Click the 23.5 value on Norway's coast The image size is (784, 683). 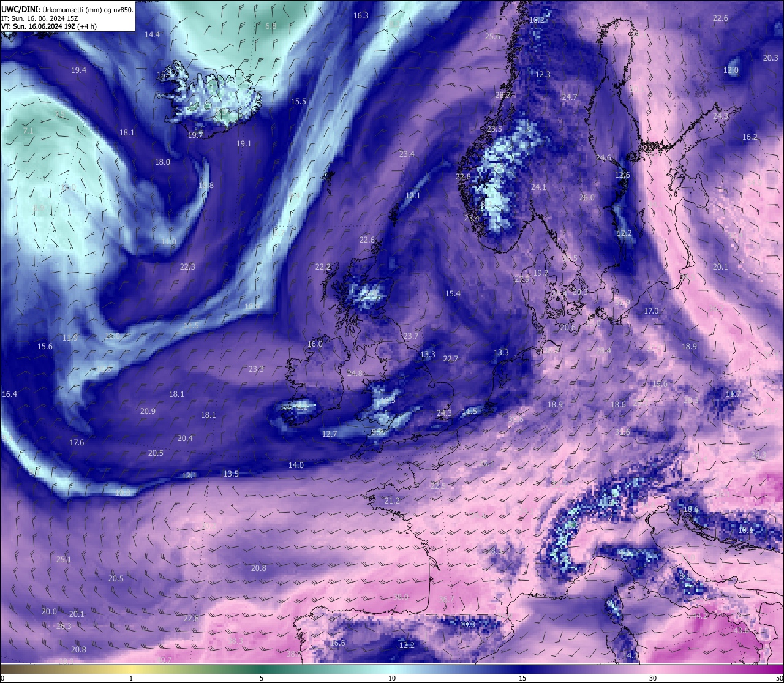point(494,129)
